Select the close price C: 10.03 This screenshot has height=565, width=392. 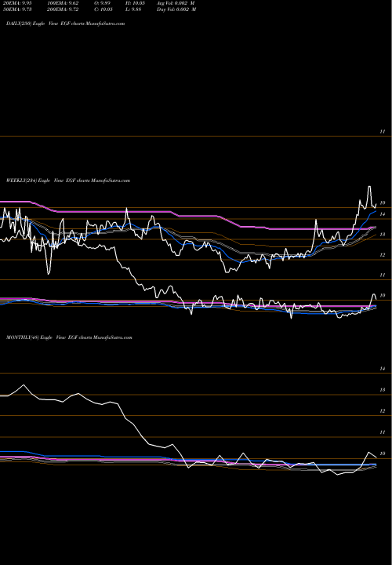tap(103, 9)
